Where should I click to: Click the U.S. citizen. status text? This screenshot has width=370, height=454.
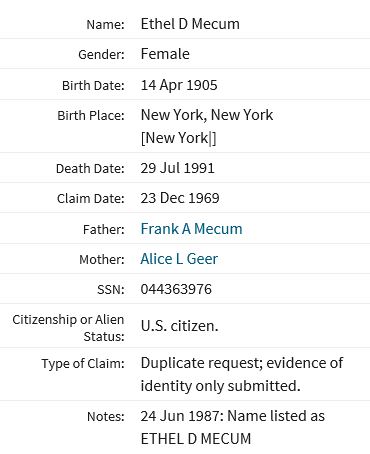click(179, 326)
